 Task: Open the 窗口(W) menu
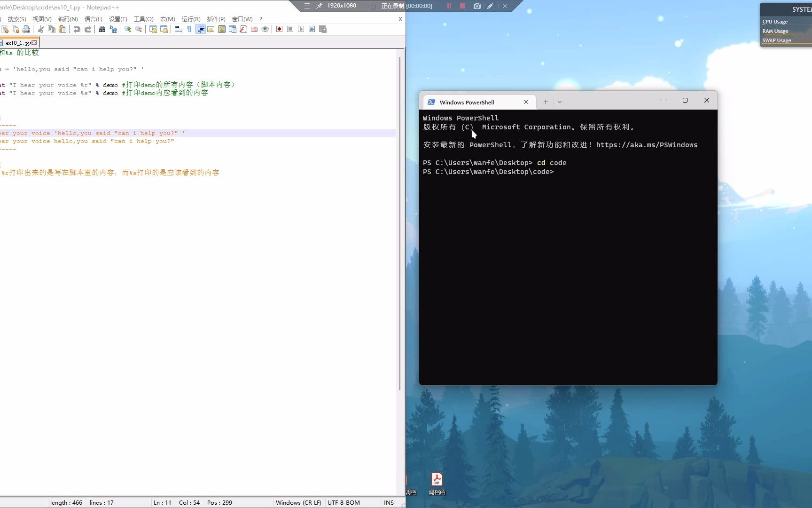pyautogui.click(x=242, y=19)
